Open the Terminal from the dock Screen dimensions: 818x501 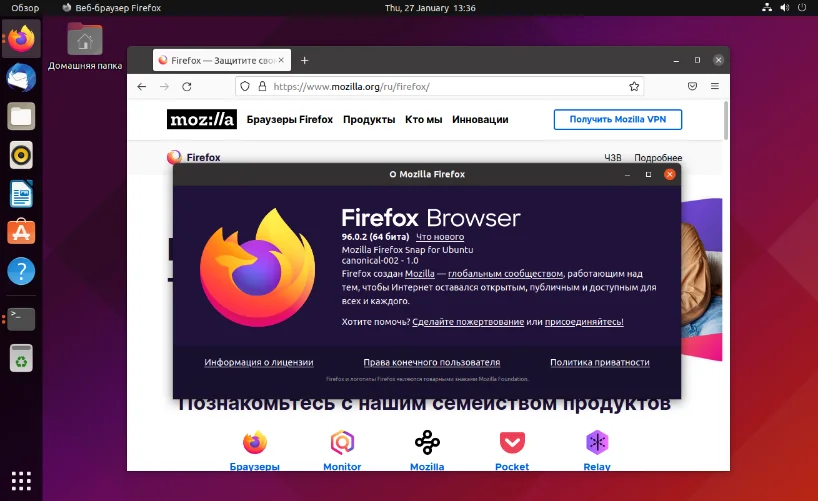pos(21,319)
